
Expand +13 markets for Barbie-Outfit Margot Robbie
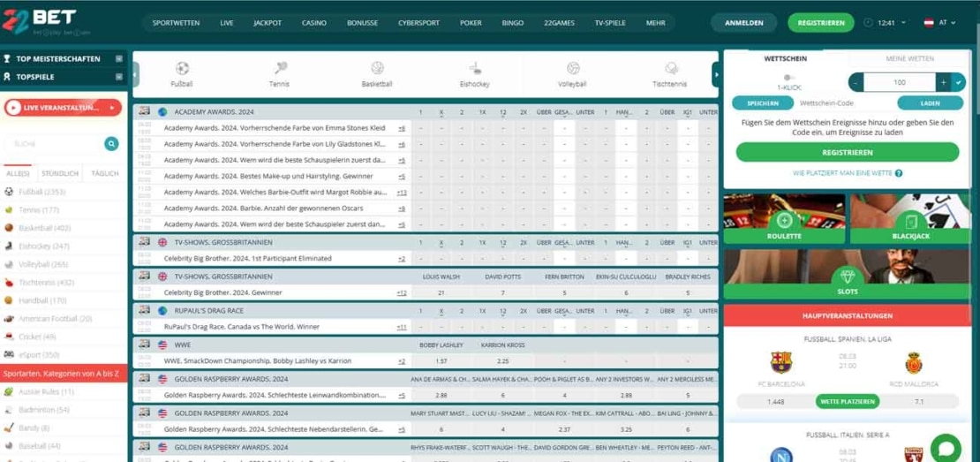(x=401, y=193)
